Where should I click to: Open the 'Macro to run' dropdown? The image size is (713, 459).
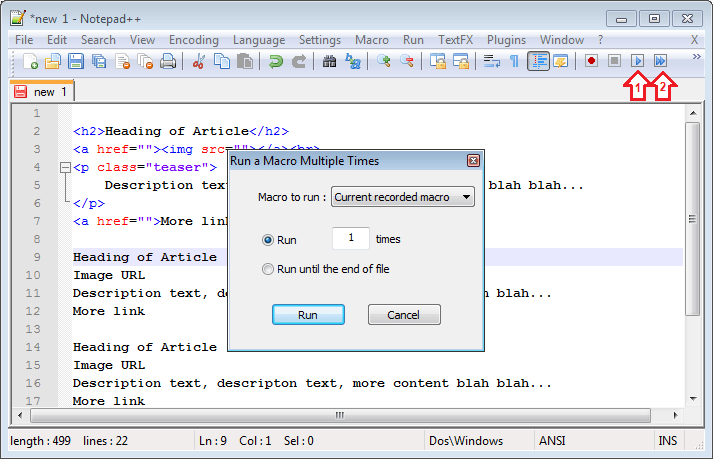403,197
